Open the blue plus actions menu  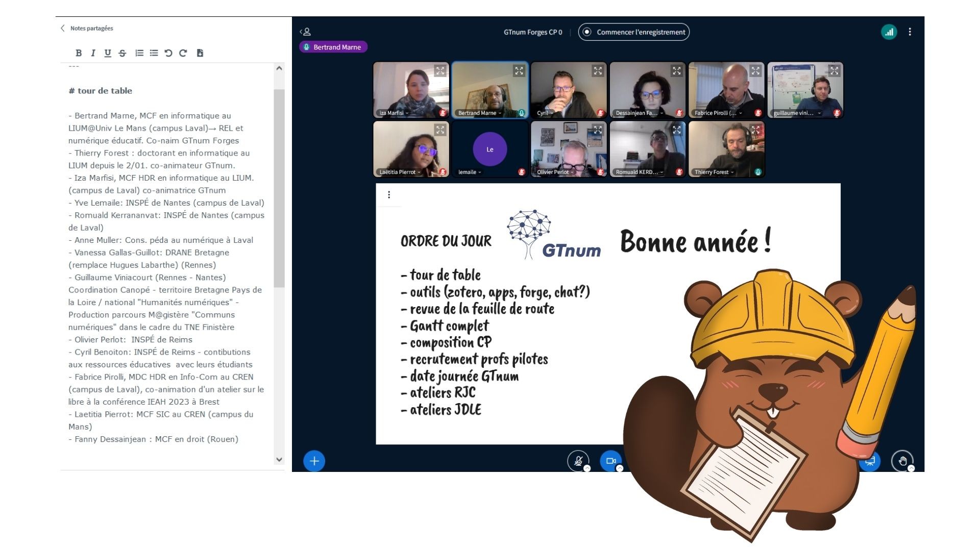pos(314,461)
